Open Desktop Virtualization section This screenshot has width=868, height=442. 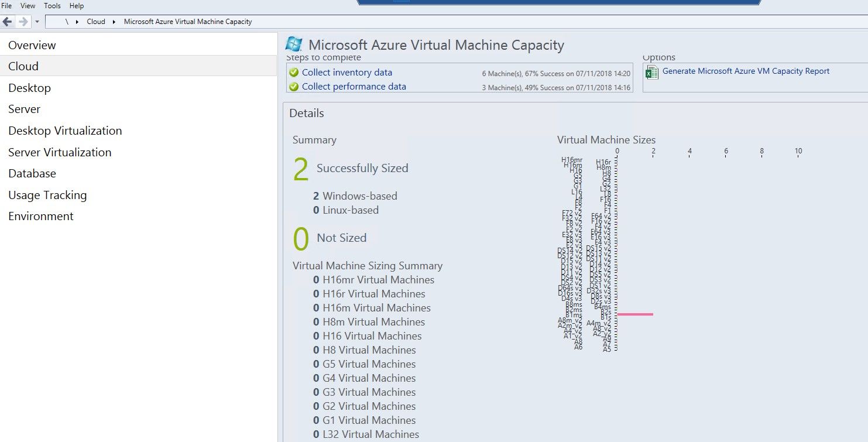coord(138,131)
